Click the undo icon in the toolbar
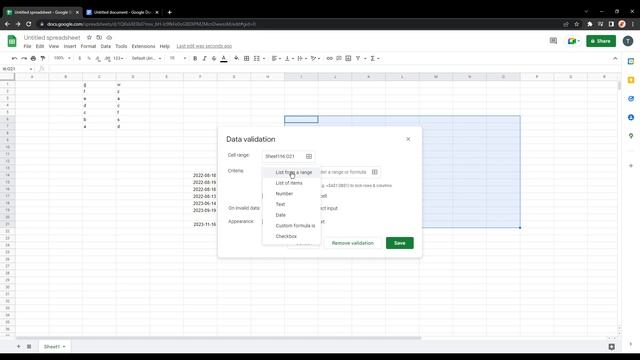Image resolution: width=640 pixels, height=360 pixels. 14,58
